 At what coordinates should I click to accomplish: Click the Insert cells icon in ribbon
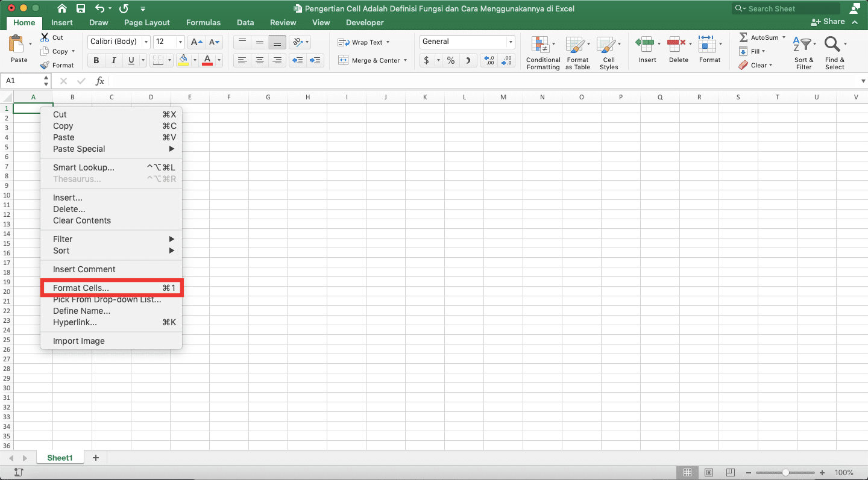pos(644,44)
